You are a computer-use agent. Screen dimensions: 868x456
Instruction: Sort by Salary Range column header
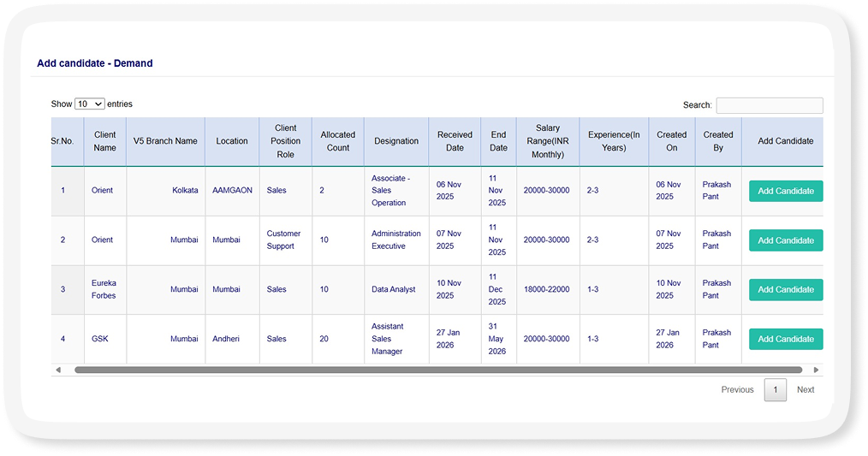click(x=547, y=141)
